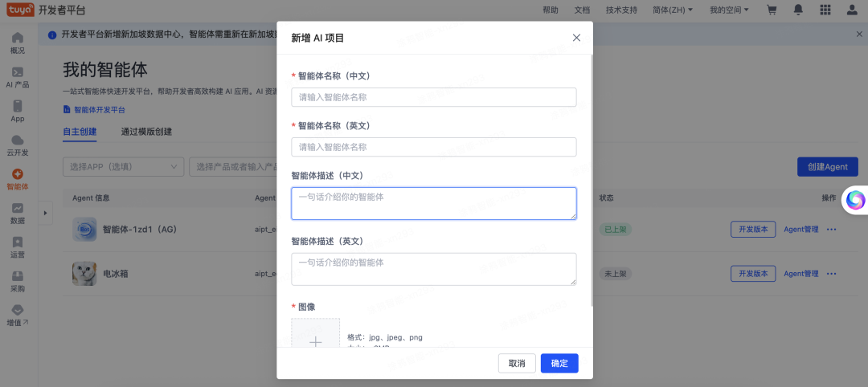Open the apps grid icon

click(x=825, y=10)
